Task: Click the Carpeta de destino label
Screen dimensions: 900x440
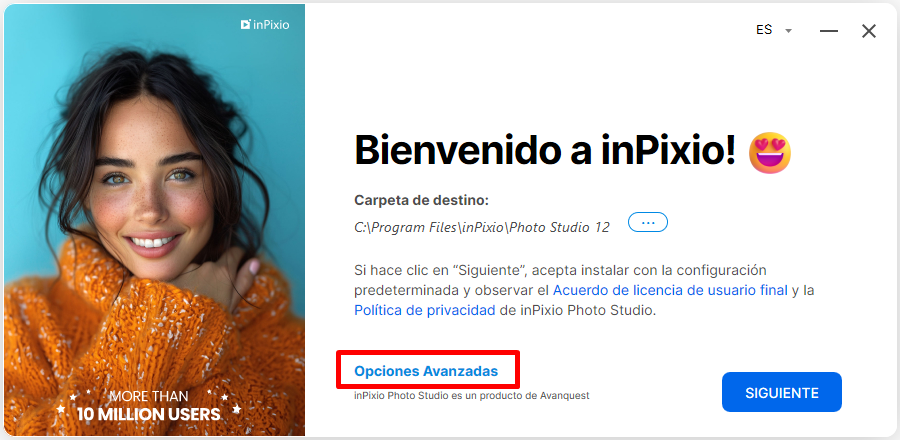Action: pyautogui.click(x=421, y=200)
